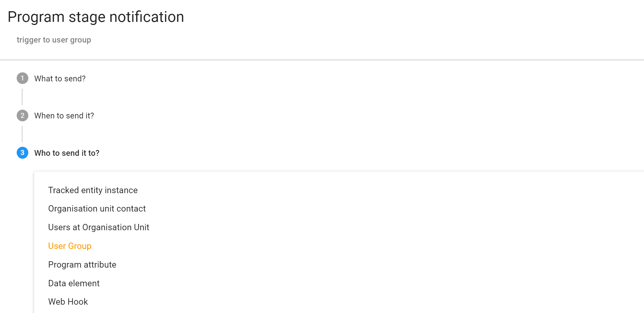Select Data element recipient option

[74, 283]
